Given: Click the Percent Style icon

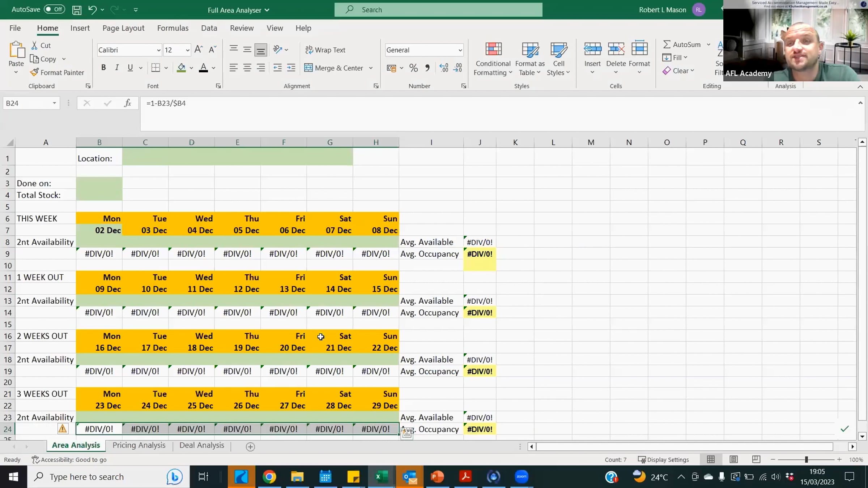Looking at the screenshot, I should [413, 68].
